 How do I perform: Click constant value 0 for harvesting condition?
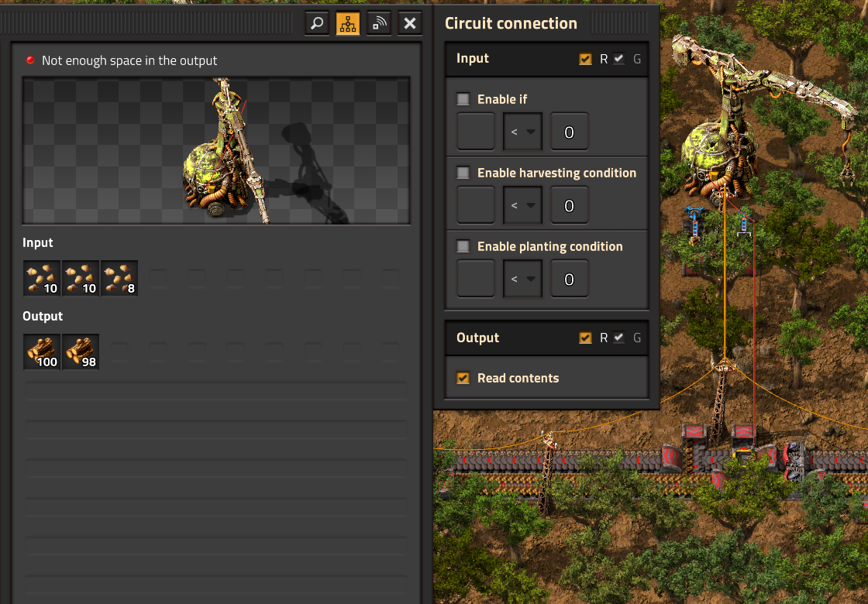click(569, 205)
